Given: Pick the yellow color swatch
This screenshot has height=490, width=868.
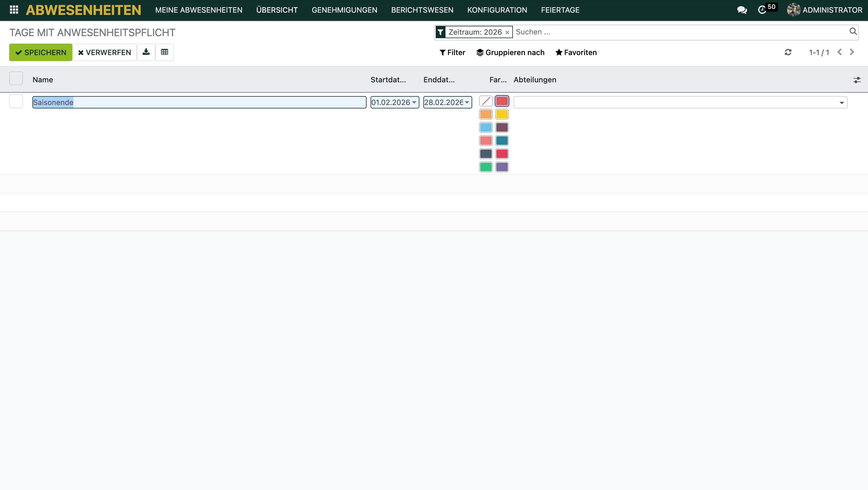Looking at the screenshot, I should tap(502, 114).
